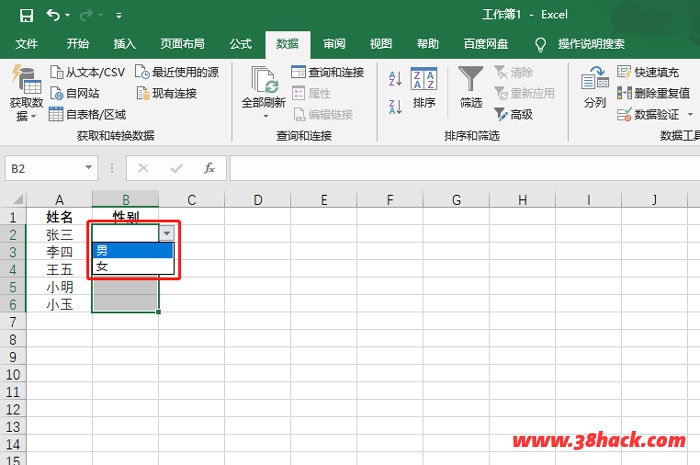Click the 筛选 (Filter) funnel icon
The width and height of the screenshot is (700, 465).
pos(471,80)
